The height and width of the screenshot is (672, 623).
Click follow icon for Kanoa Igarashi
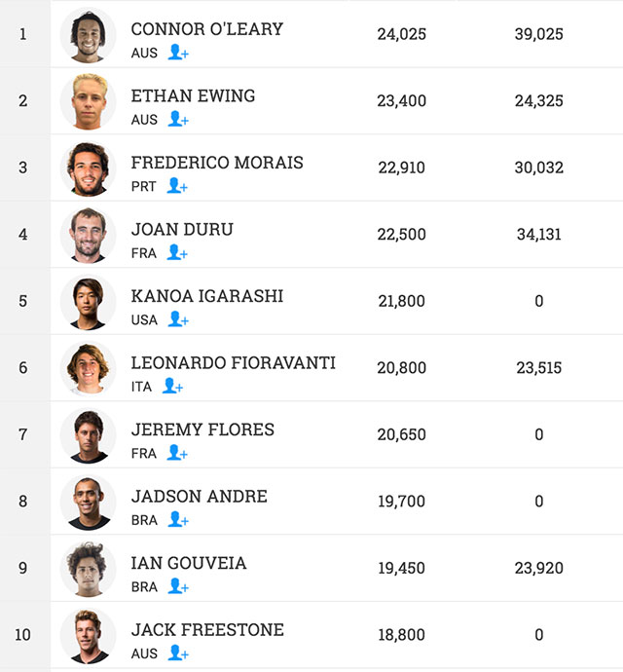click(177, 319)
